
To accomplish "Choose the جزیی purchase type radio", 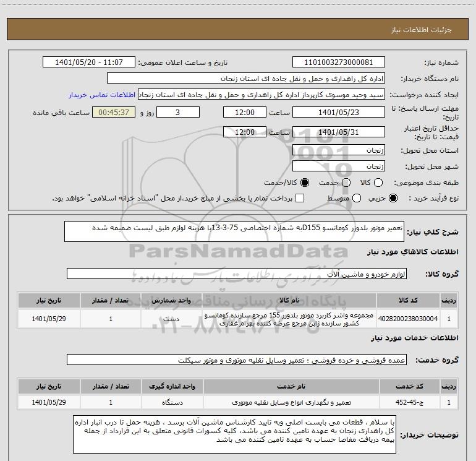I will pos(393,198).
